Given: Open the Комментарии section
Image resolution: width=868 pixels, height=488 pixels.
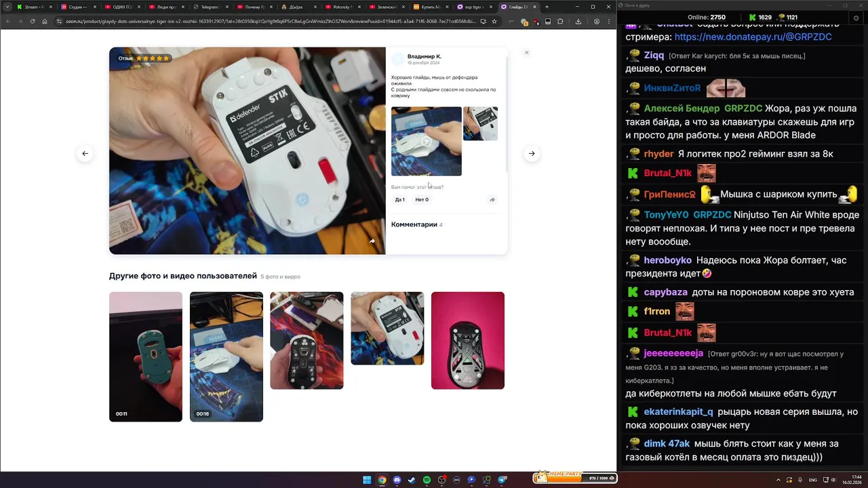Looking at the screenshot, I should pos(416,224).
